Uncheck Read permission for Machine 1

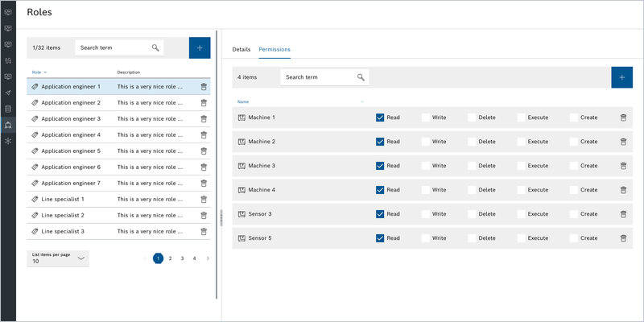click(x=380, y=118)
